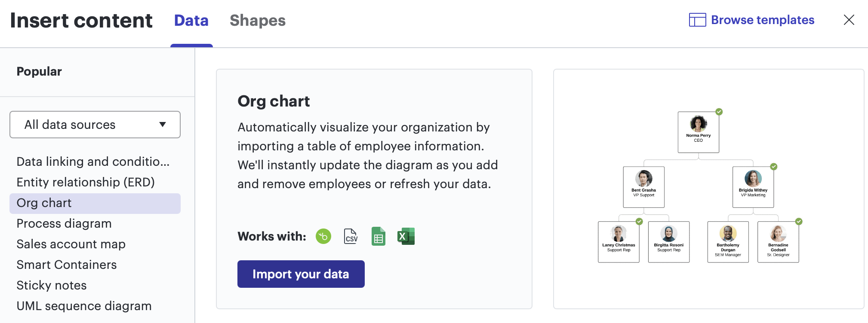Screen dimensions: 868x323
Task: Select the CSV file icon
Action: (x=351, y=236)
